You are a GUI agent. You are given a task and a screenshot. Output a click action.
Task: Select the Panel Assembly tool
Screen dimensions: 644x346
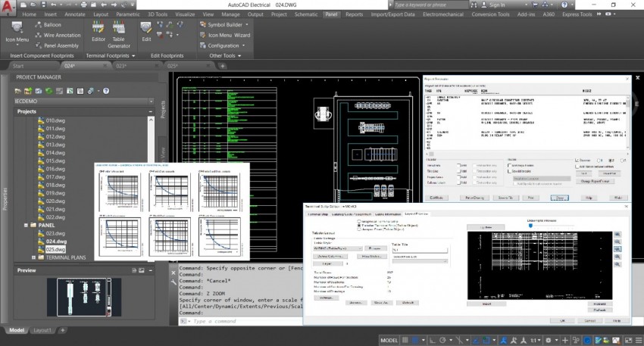point(57,45)
